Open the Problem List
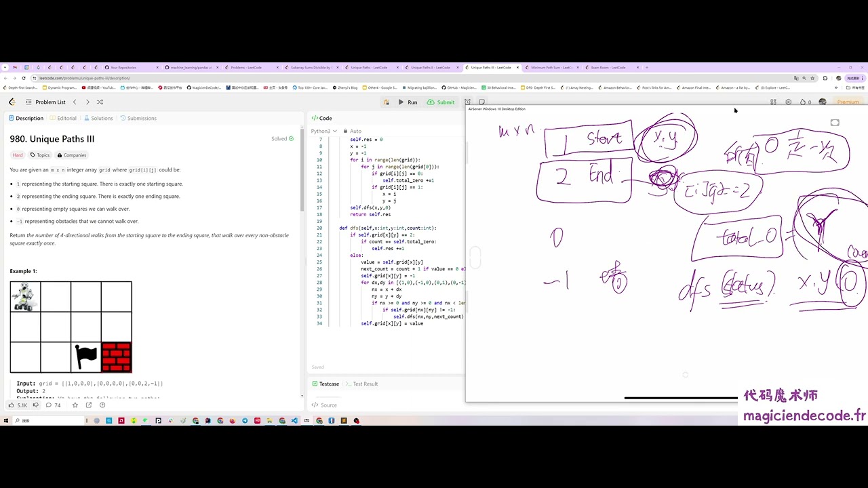 coord(45,102)
